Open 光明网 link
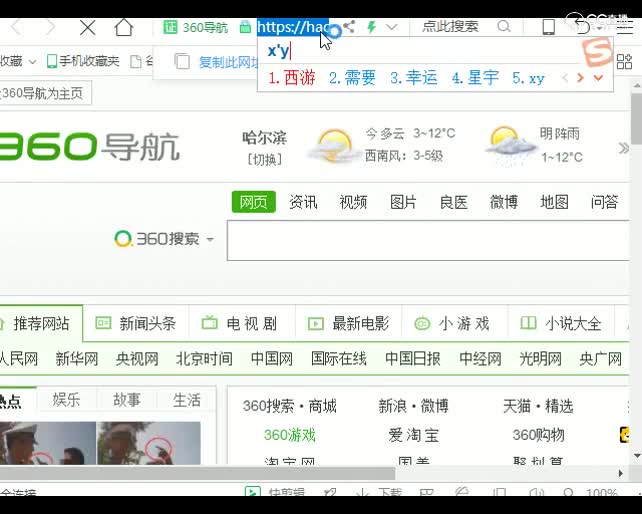642x514 pixels. 540,359
